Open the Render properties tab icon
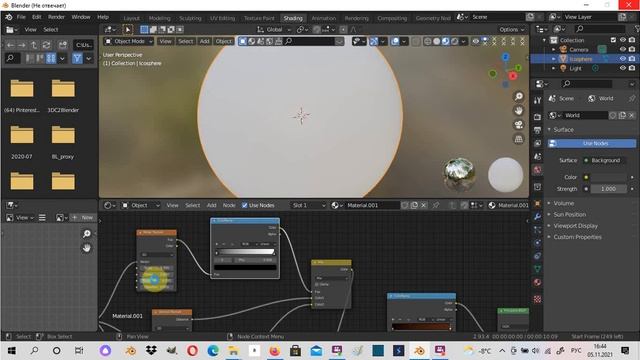The height and width of the screenshot is (360, 640). point(537,117)
